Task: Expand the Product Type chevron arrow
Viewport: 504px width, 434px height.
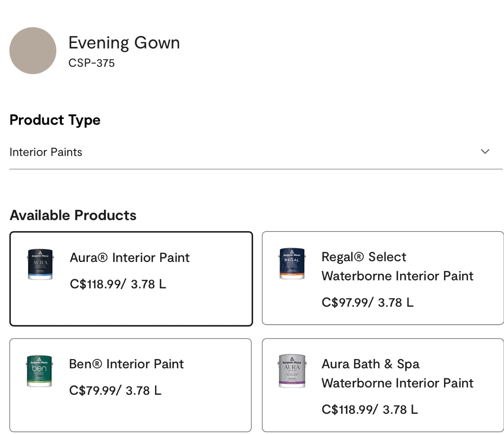Action: (x=485, y=151)
